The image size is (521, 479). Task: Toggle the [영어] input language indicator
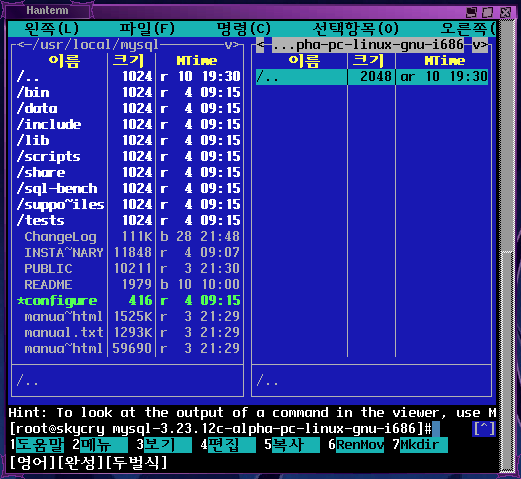tap(33, 463)
